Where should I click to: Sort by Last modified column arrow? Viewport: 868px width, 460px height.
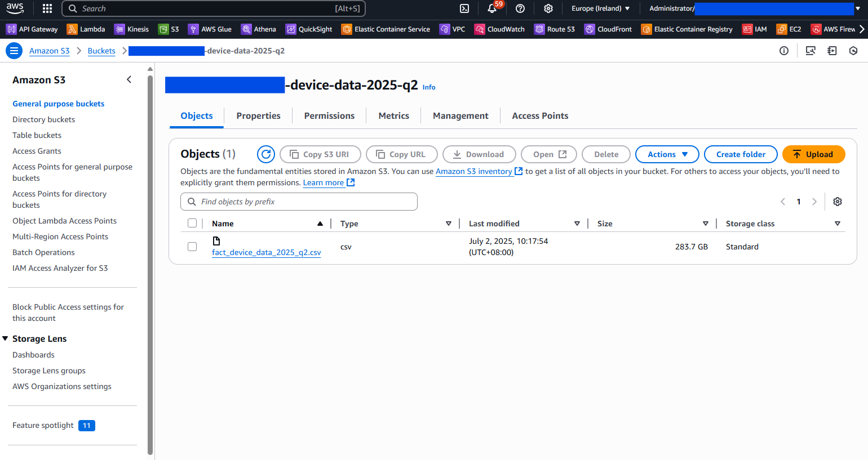(x=577, y=224)
